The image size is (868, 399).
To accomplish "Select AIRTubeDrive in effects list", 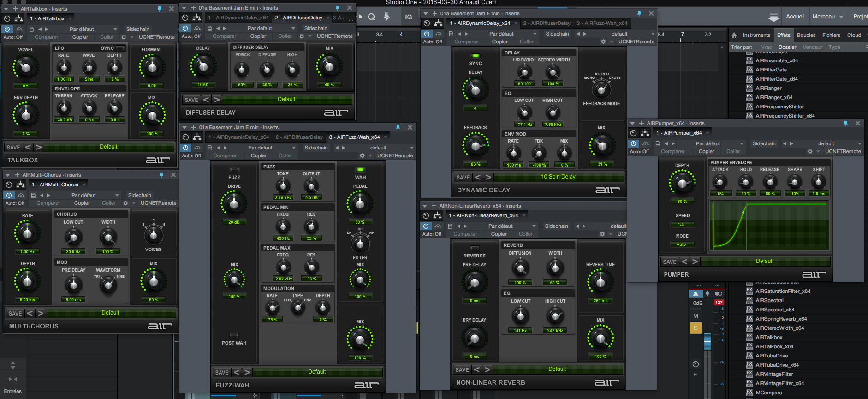I will 772,356.
